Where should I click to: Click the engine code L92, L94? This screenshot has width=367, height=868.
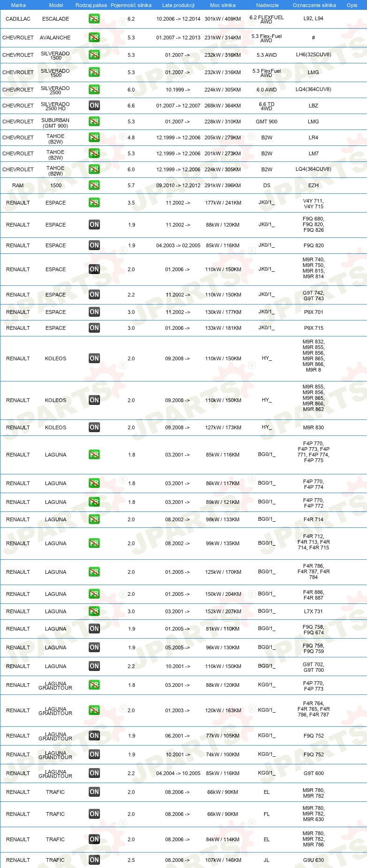tap(313, 18)
